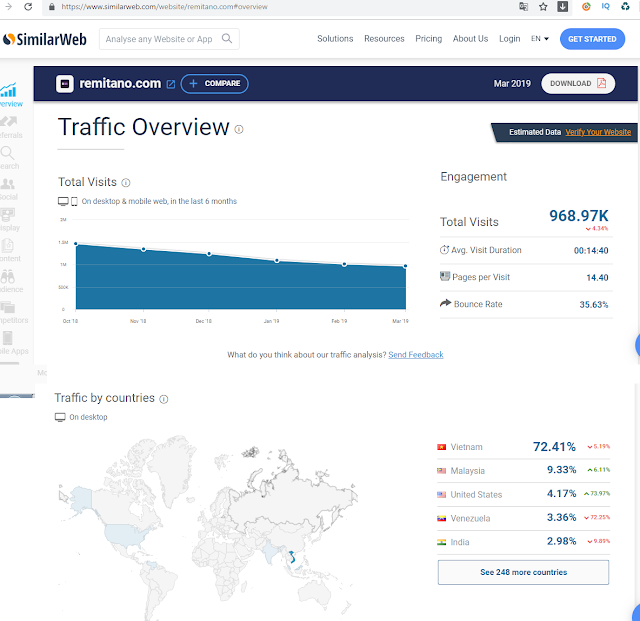Select the India country row
This screenshot has width=640, height=621.
(523, 542)
